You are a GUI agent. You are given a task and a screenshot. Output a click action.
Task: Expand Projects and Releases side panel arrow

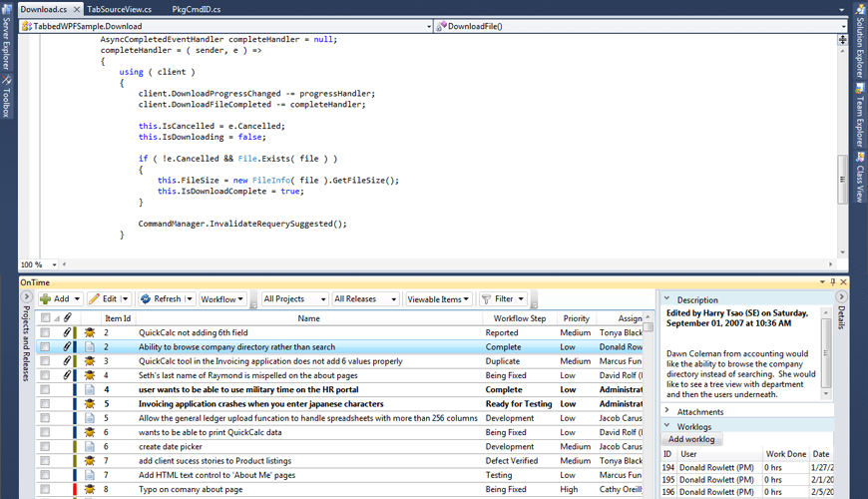click(26, 297)
